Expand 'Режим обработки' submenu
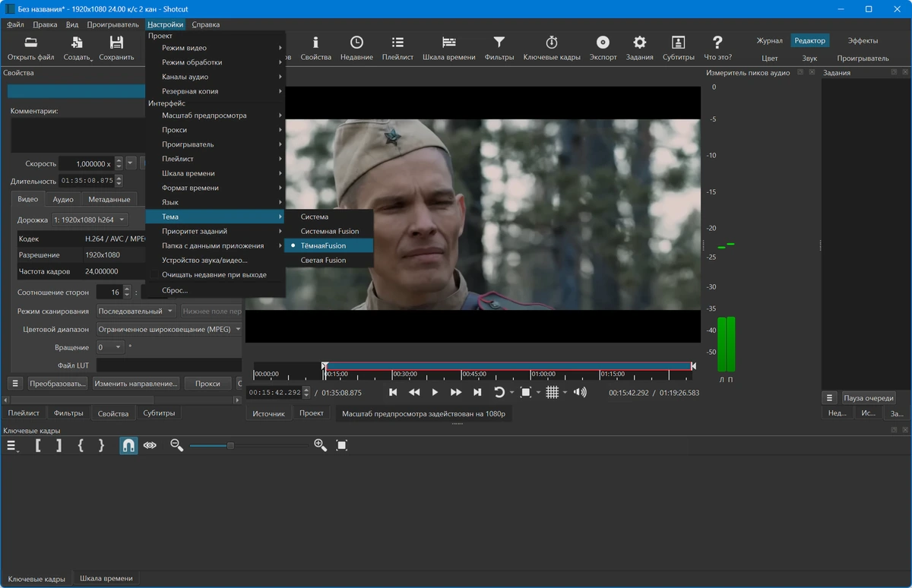 click(x=215, y=62)
